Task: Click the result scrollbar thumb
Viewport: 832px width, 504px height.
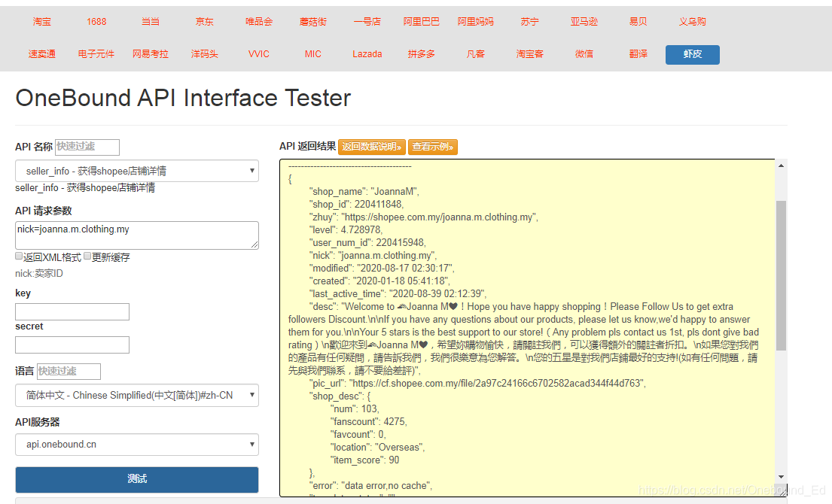Action: 781,275
